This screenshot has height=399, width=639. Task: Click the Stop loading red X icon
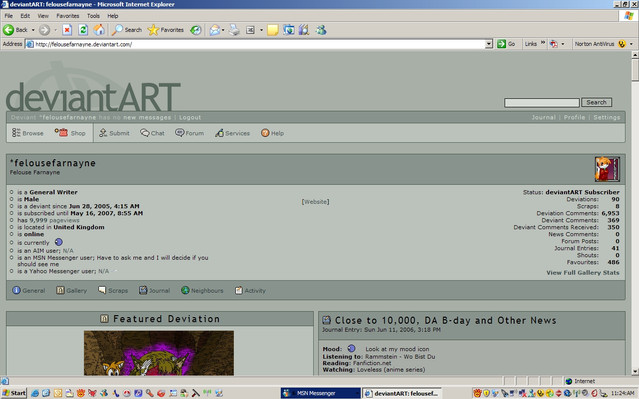(x=67, y=30)
